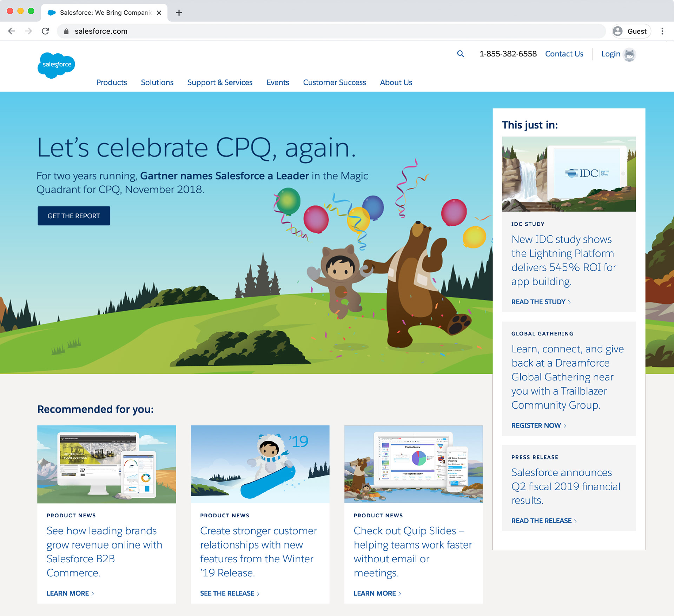Open the Quip Slides card image
This screenshot has height=616, width=674.
pos(414,464)
